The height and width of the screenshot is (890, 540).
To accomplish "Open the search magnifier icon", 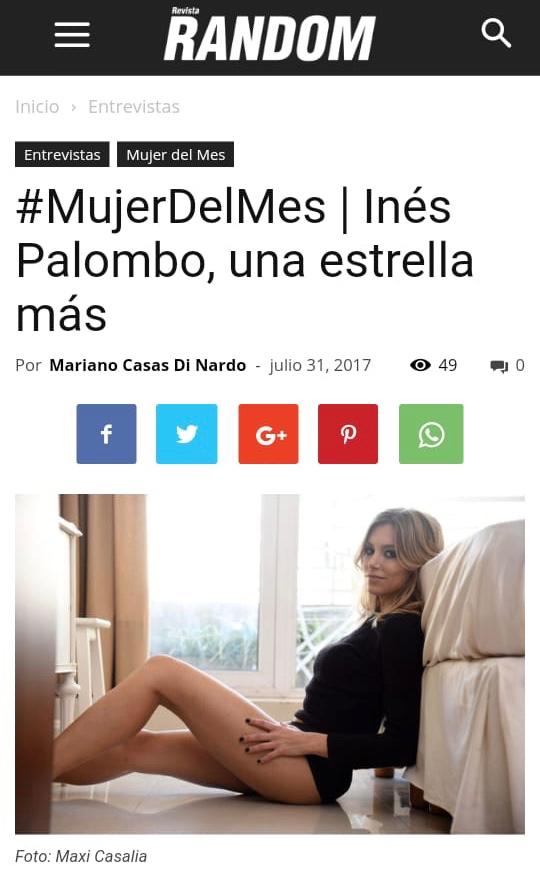I will (x=496, y=34).
